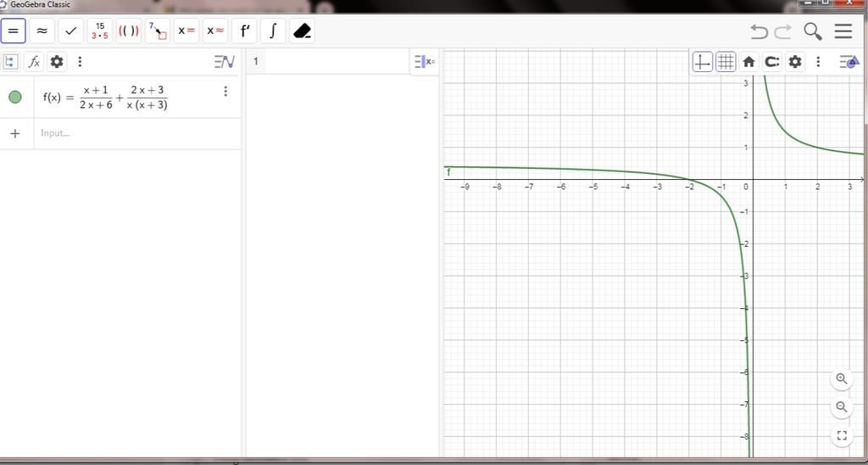The height and width of the screenshot is (465, 868).
Task: Select the f(x) function definition
Action: pyautogui.click(x=105, y=98)
